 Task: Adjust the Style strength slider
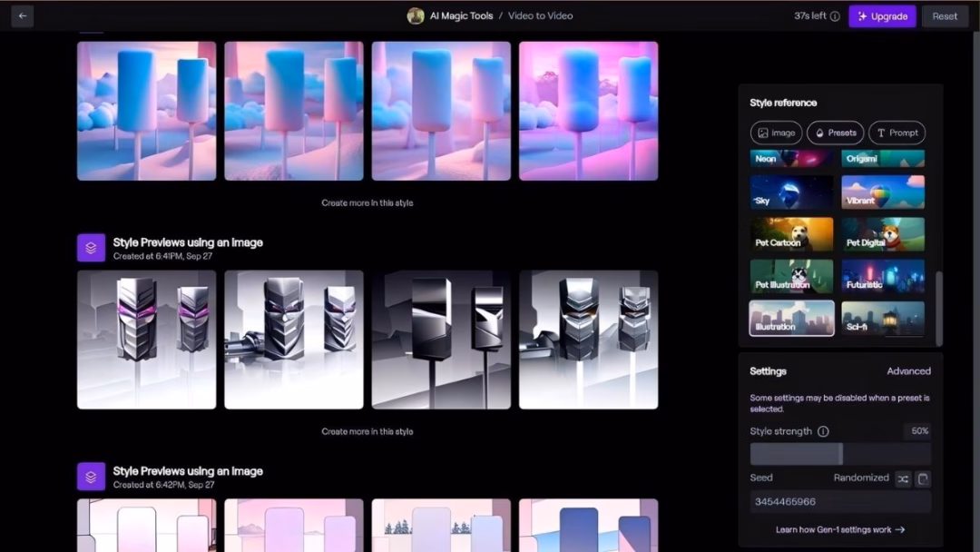point(840,454)
